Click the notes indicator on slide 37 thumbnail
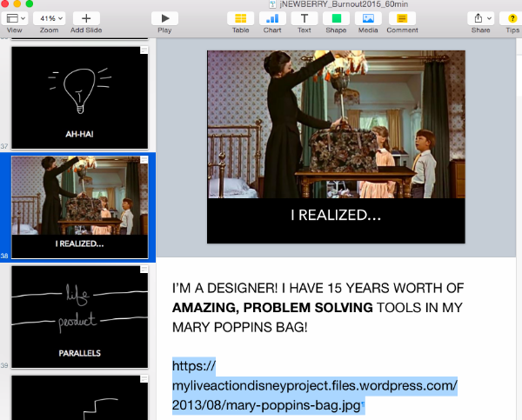 pos(144,50)
